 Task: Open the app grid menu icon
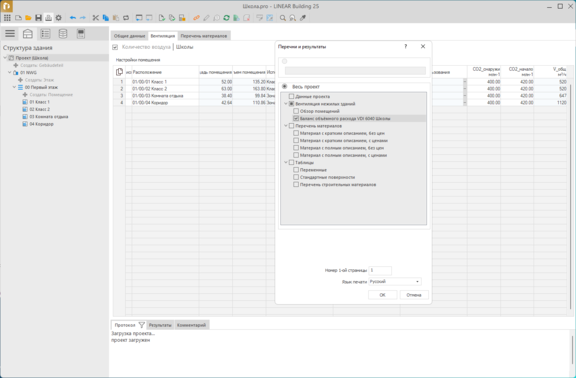click(x=7, y=18)
